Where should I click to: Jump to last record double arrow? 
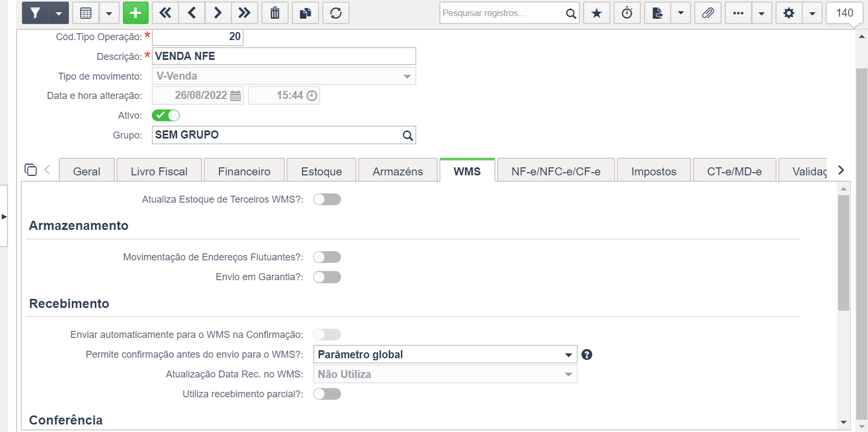pos(244,13)
